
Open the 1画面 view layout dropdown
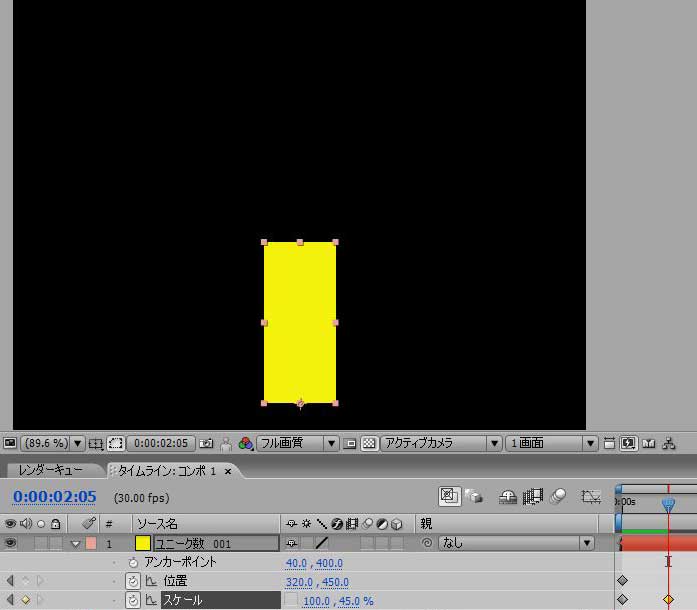[551, 443]
